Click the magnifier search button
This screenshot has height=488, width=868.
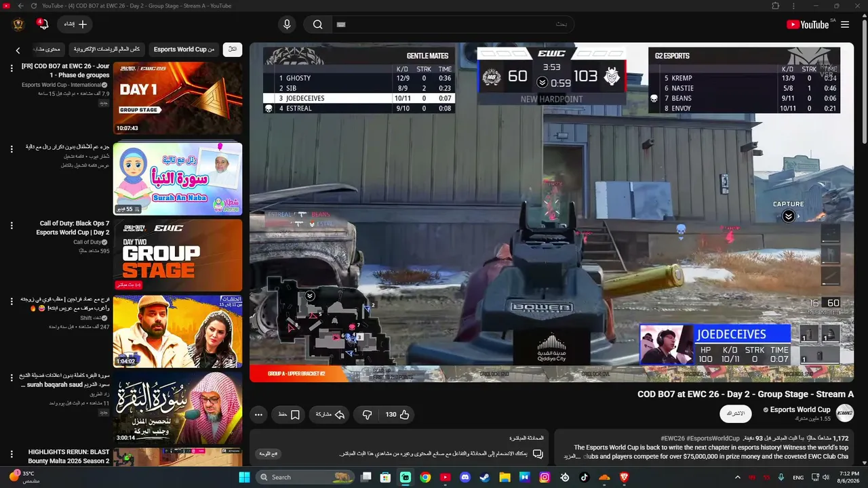tap(317, 24)
